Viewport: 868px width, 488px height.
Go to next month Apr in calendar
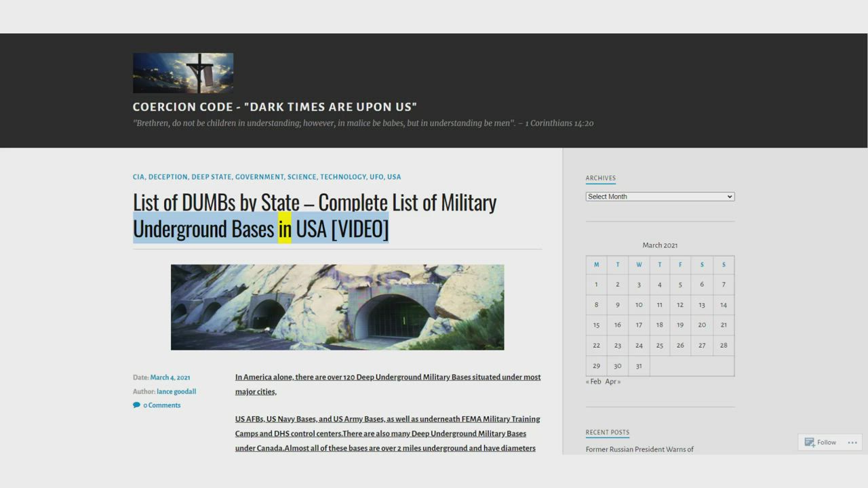pos(612,382)
